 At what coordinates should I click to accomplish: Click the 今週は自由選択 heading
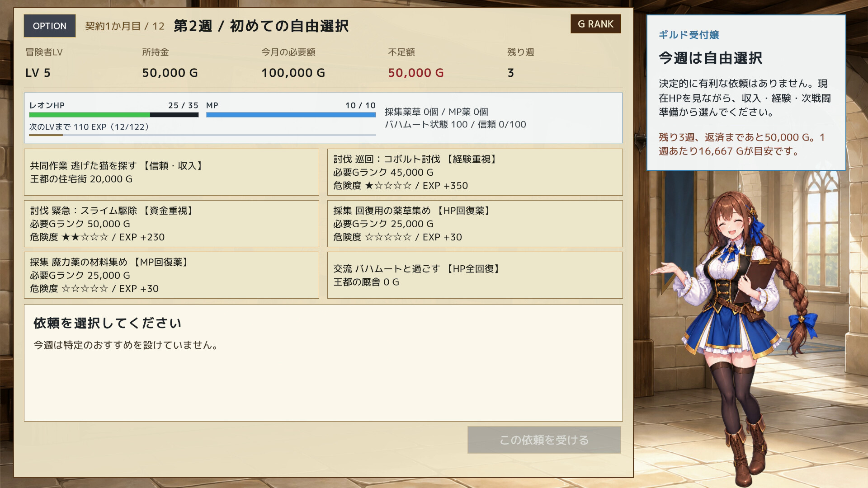(x=710, y=58)
